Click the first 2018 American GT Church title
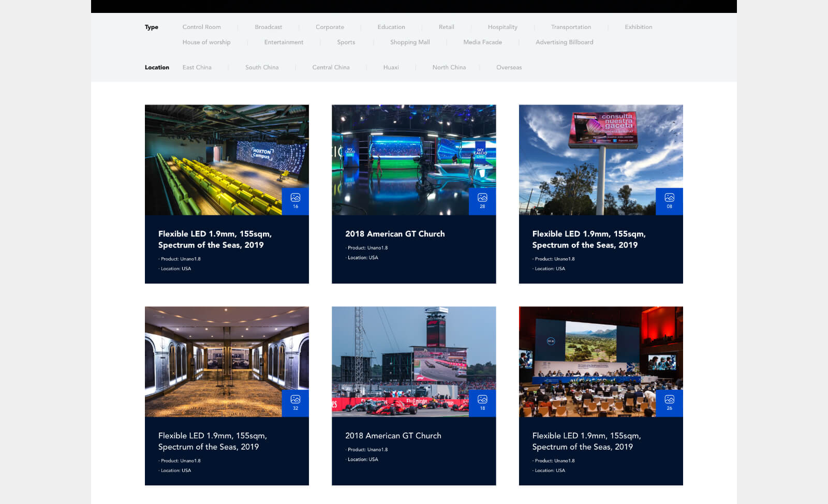 (395, 234)
